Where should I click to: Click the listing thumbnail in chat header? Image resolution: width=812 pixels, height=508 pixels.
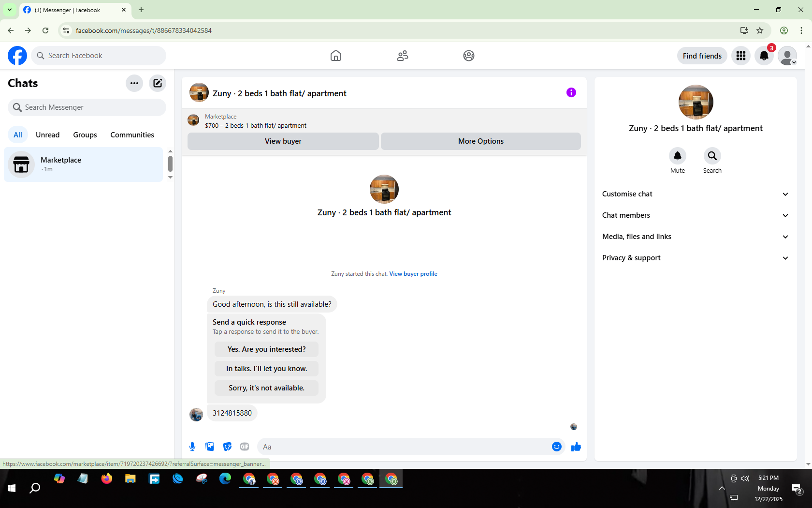click(199, 92)
